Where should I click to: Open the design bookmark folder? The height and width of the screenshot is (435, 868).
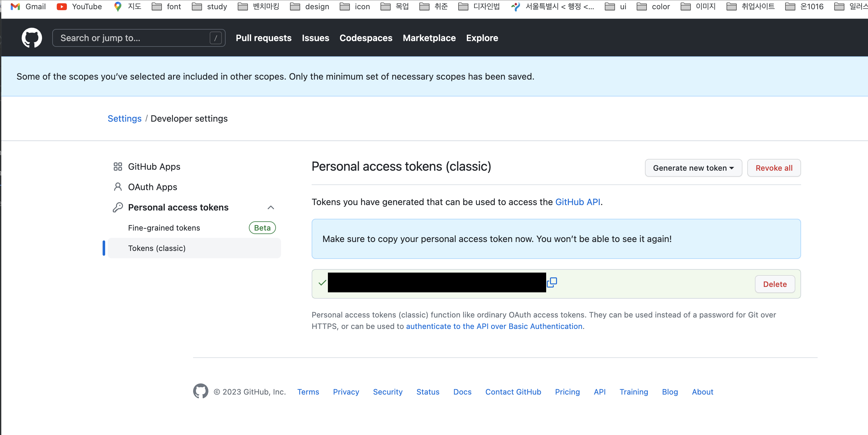(x=310, y=6)
